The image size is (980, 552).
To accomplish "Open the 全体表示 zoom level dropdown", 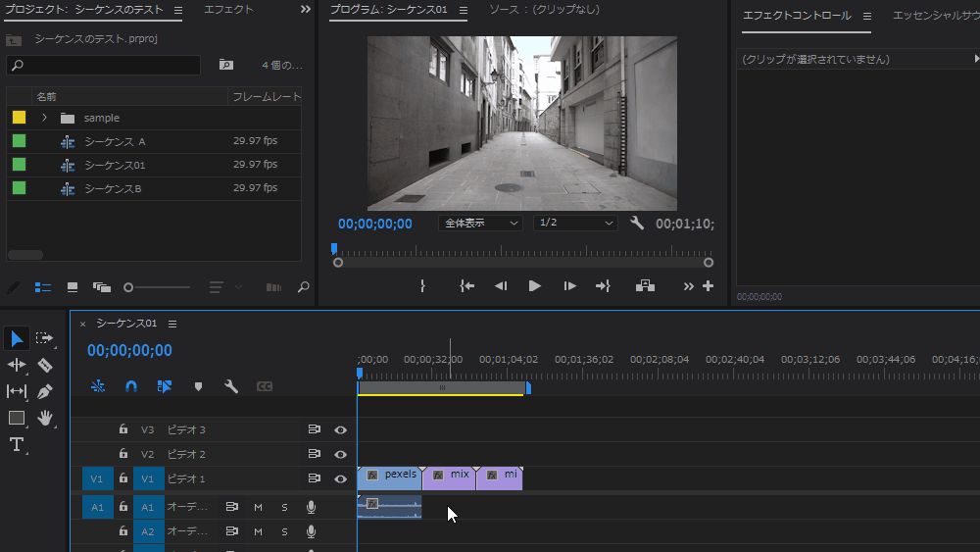I will (x=480, y=224).
